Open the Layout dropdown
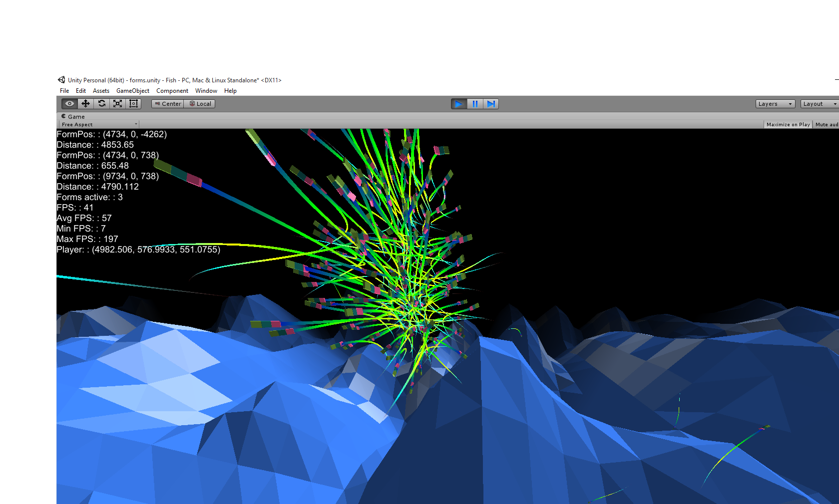The width and height of the screenshot is (839, 504). tap(819, 104)
